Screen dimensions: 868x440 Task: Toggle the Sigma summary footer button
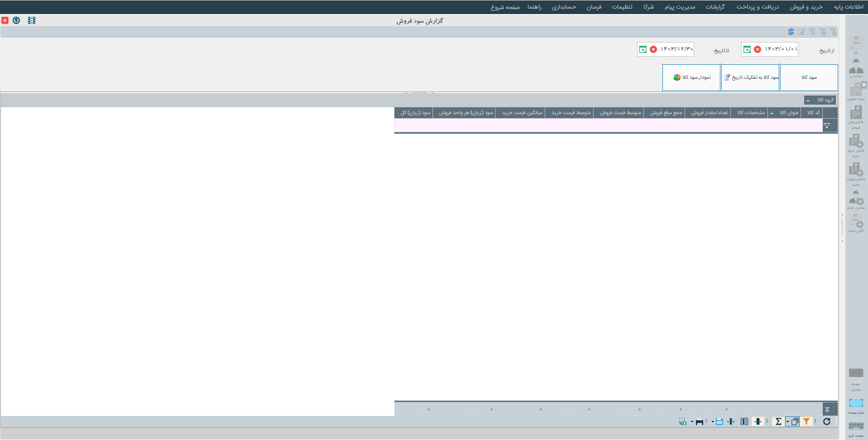click(x=778, y=421)
